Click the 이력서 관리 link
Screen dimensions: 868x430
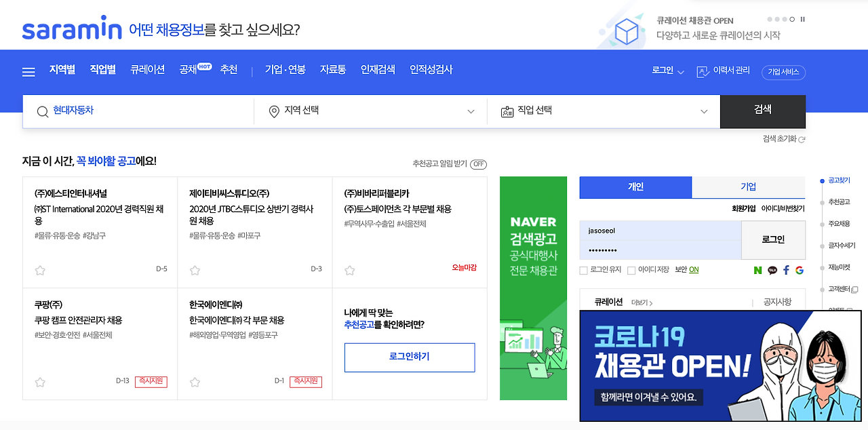(731, 71)
